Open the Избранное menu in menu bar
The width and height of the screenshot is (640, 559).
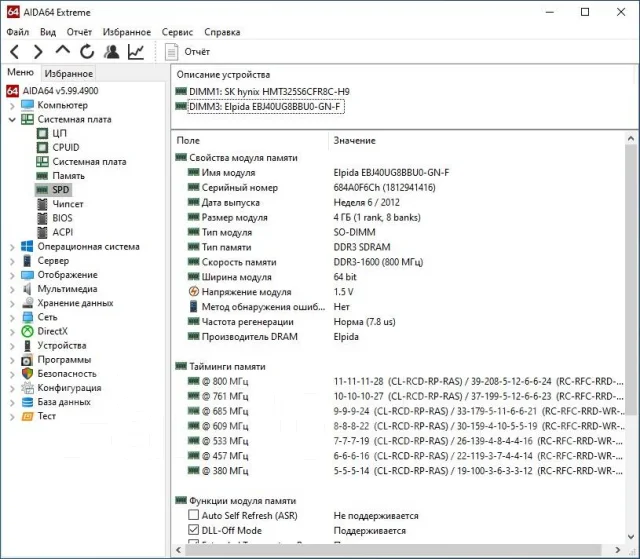coord(127,32)
